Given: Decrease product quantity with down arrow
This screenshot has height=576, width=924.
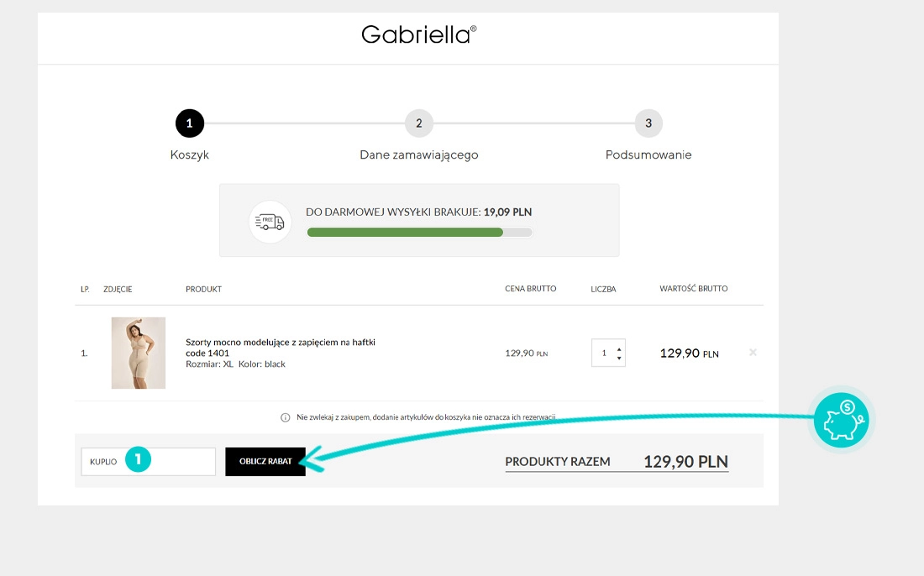Looking at the screenshot, I should point(619,359).
